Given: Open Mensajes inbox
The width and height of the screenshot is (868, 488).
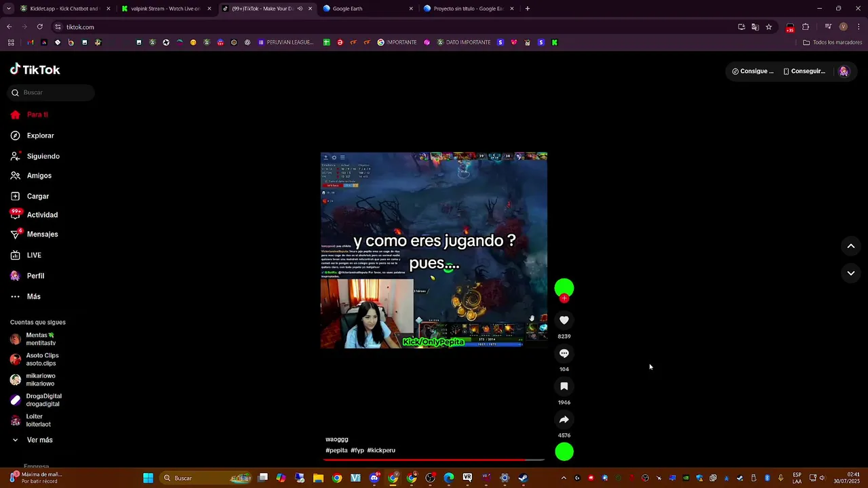Looking at the screenshot, I should coord(35,234).
